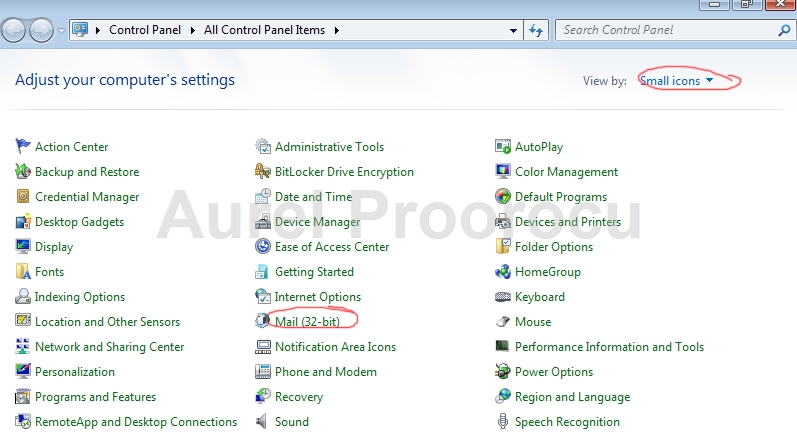Click the Control Panel breadcrumb segment
The height and width of the screenshot is (432, 797).
pyautogui.click(x=145, y=30)
